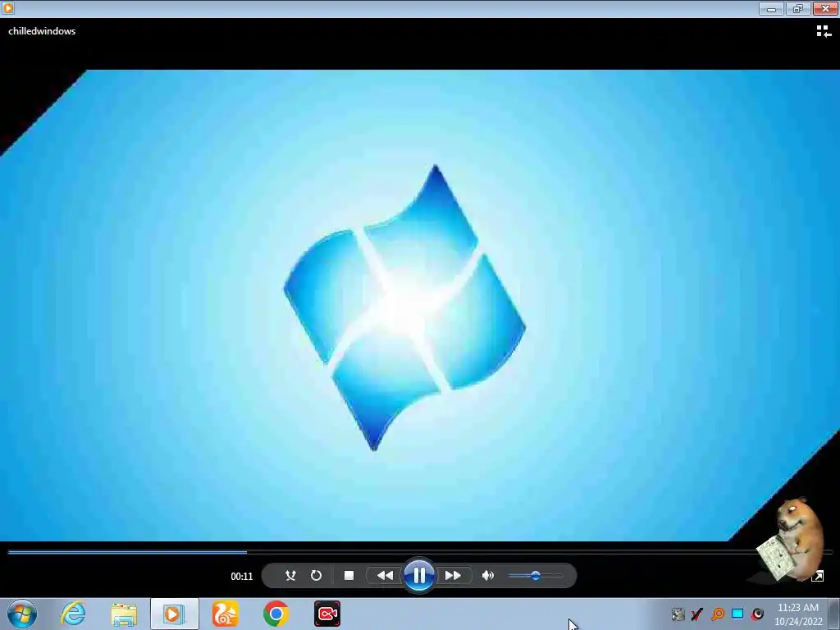The width and height of the screenshot is (840, 630).
Task: Click the rewind (previous) button
Action: 385,575
